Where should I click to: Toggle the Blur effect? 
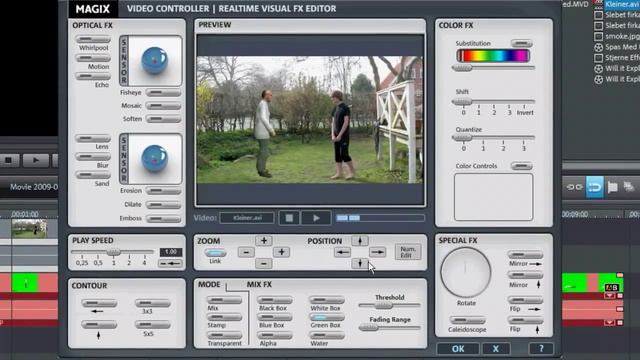93,157
